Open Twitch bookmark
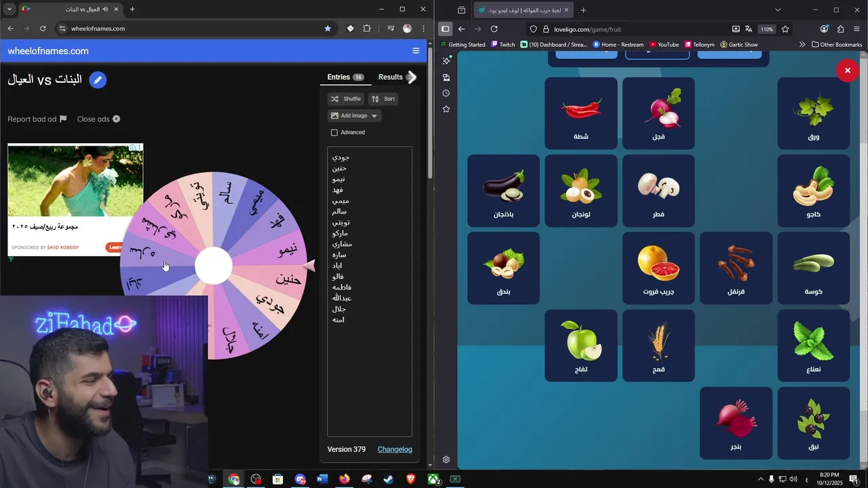Screen dimensions: 868x488 [503, 45]
